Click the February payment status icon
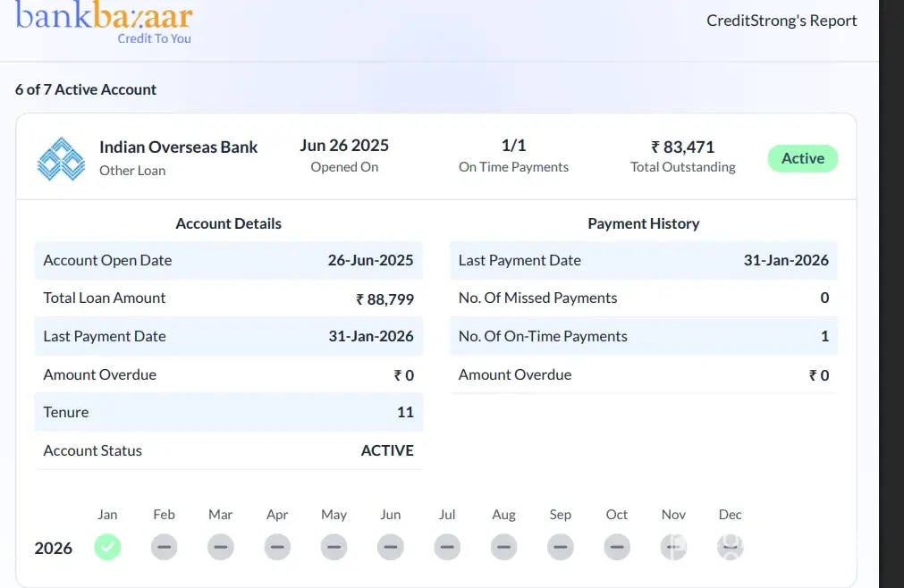904x588 pixels. [164, 547]
